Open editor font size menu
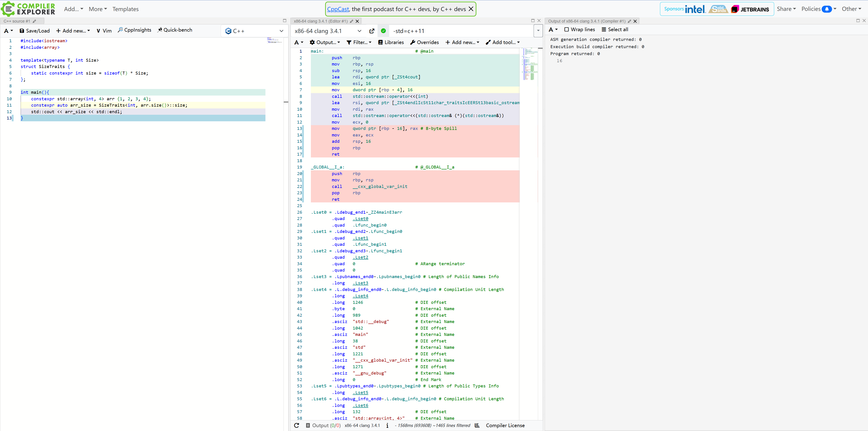This screenshot has height=431, width=868. point(8,31)
